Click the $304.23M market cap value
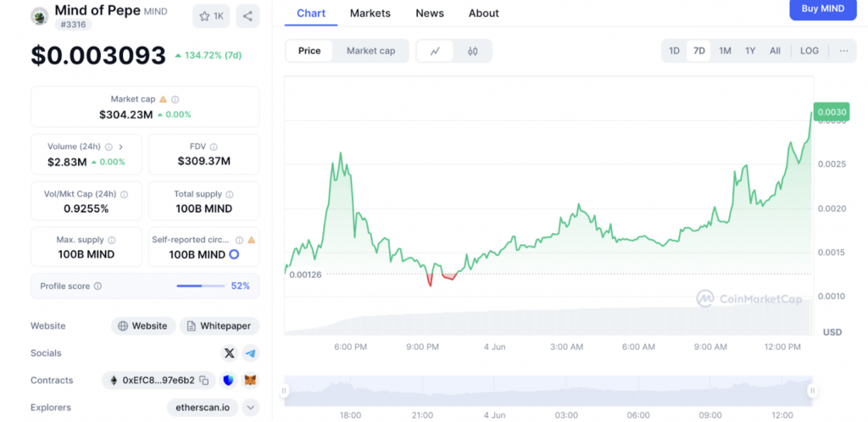 (x=126, y=114)
